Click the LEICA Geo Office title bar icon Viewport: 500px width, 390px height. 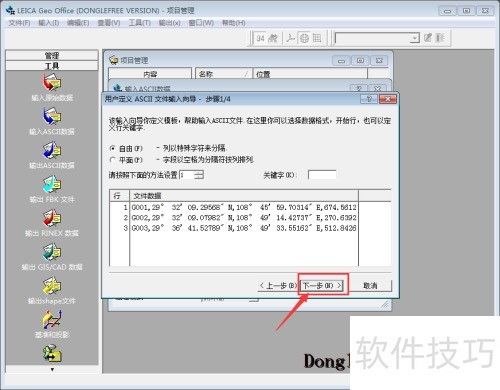point(10,10)
